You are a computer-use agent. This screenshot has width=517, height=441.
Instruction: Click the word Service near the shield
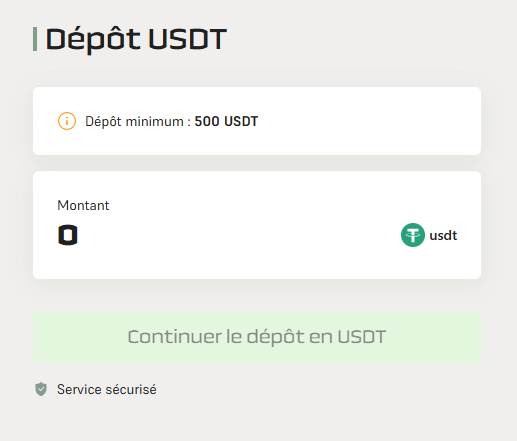pos(79,389)
